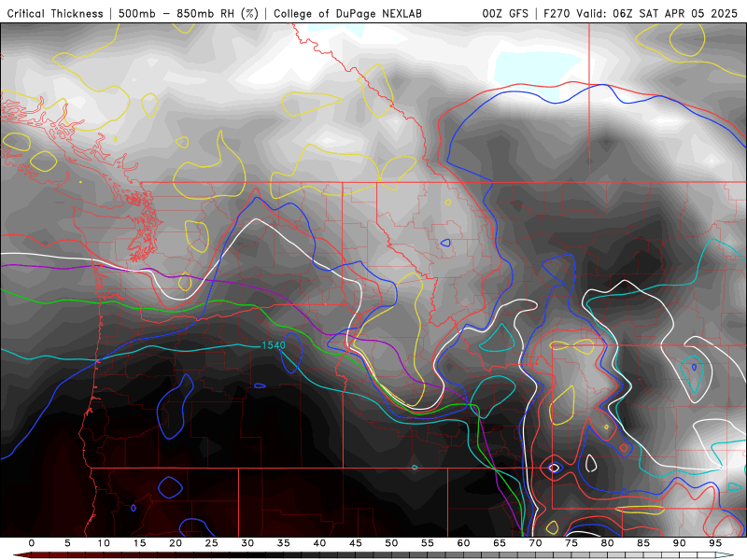Click the "10" tick label on the RH scale
The image size is (747, 560).
coord(104,543)
